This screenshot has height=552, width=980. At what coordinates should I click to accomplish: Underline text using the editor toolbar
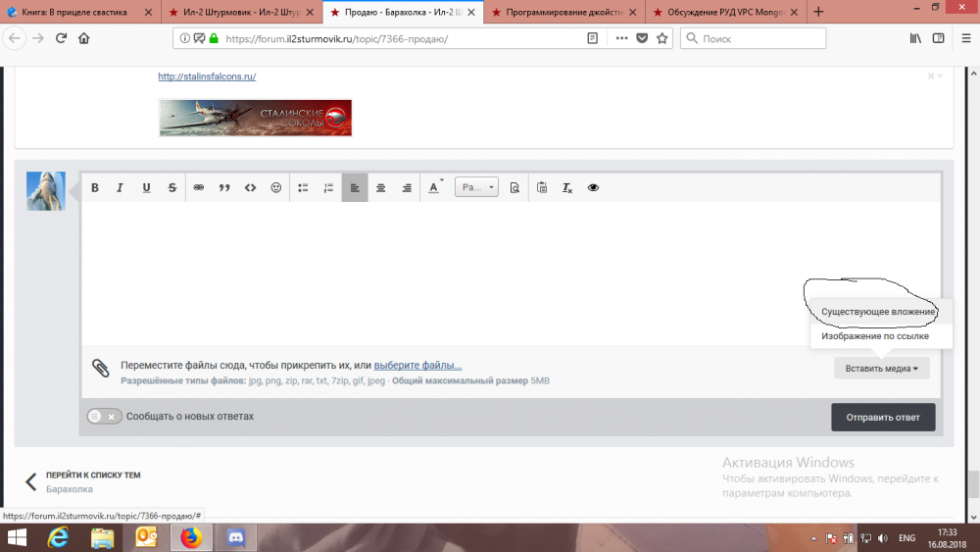pyautogui.click(x=146, y=187)
